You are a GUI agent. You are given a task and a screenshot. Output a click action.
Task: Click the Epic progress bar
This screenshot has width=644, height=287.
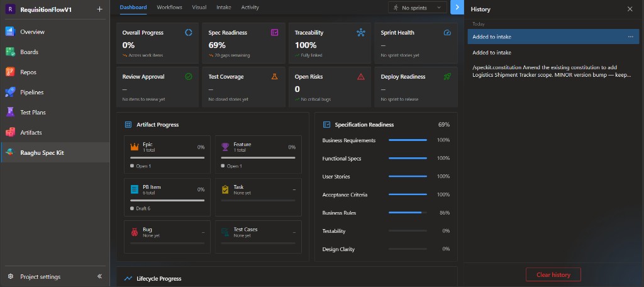[167, 157]
